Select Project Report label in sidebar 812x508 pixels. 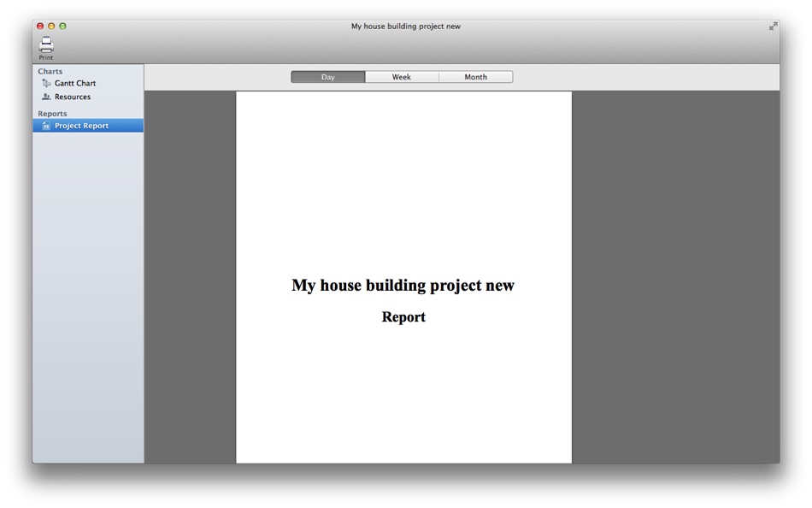81,126
